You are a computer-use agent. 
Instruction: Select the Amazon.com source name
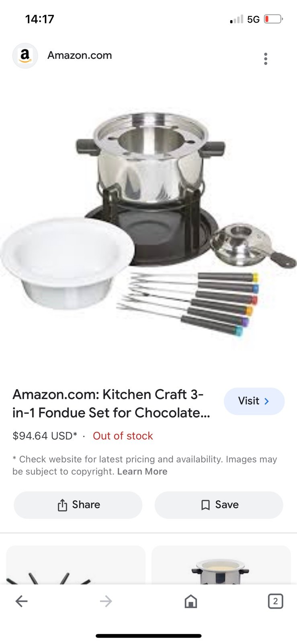[x=80, y=56]
